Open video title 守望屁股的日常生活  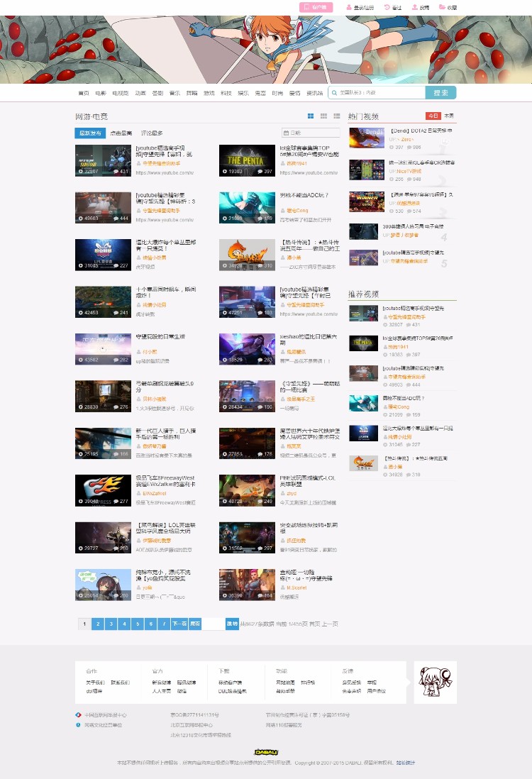(160, 336)
